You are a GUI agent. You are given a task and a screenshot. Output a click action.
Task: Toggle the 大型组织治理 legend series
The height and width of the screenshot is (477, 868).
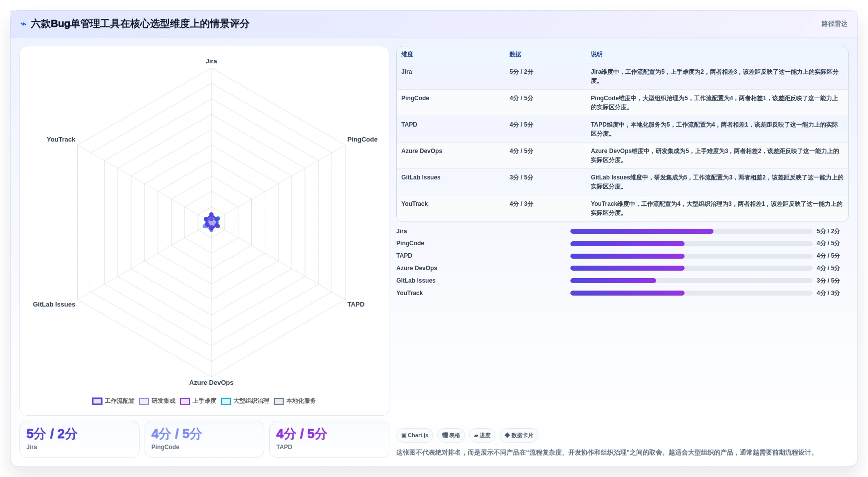[x=245, y=401]
